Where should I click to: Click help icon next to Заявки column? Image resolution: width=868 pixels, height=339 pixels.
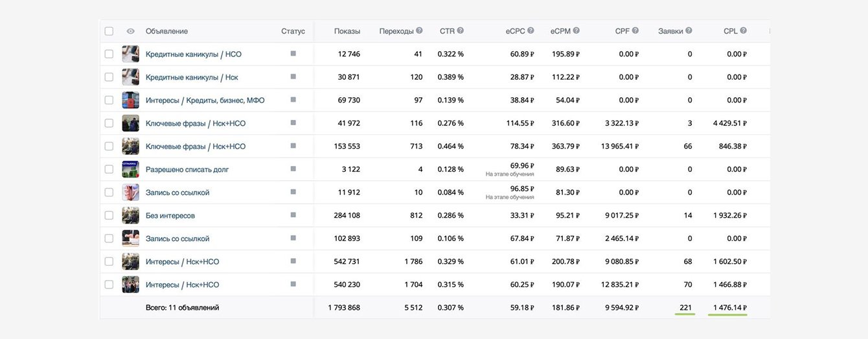pyautogui.click(x=689, y=30)
